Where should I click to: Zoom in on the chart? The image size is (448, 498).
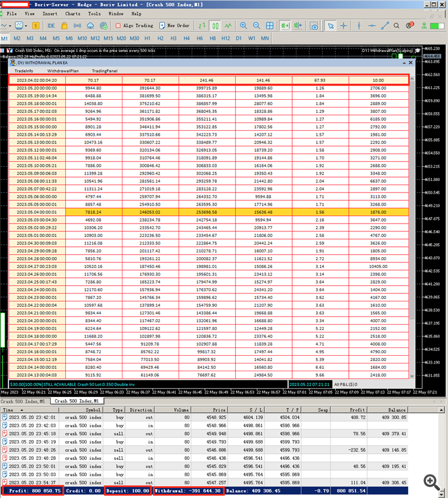243,26
